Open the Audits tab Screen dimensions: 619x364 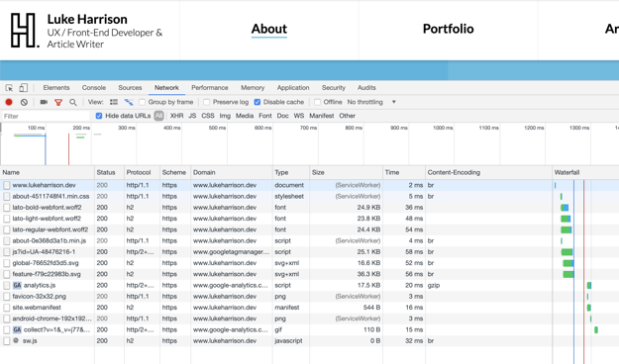click(x=366, y=88)
